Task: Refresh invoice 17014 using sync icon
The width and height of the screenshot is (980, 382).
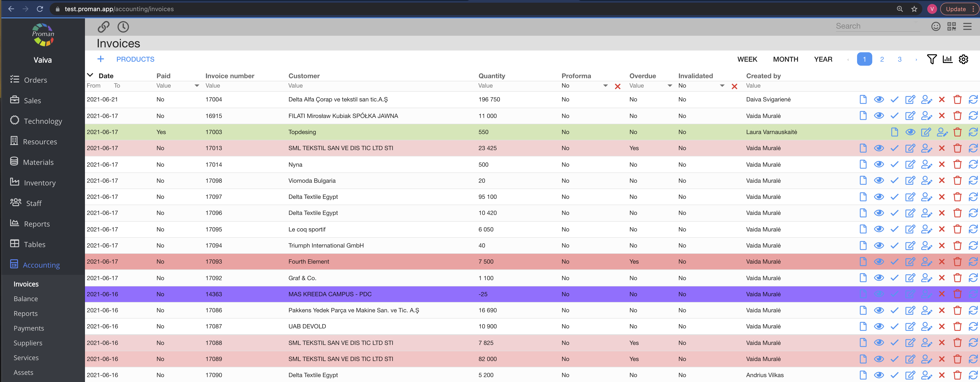Action: click(973, 165)
